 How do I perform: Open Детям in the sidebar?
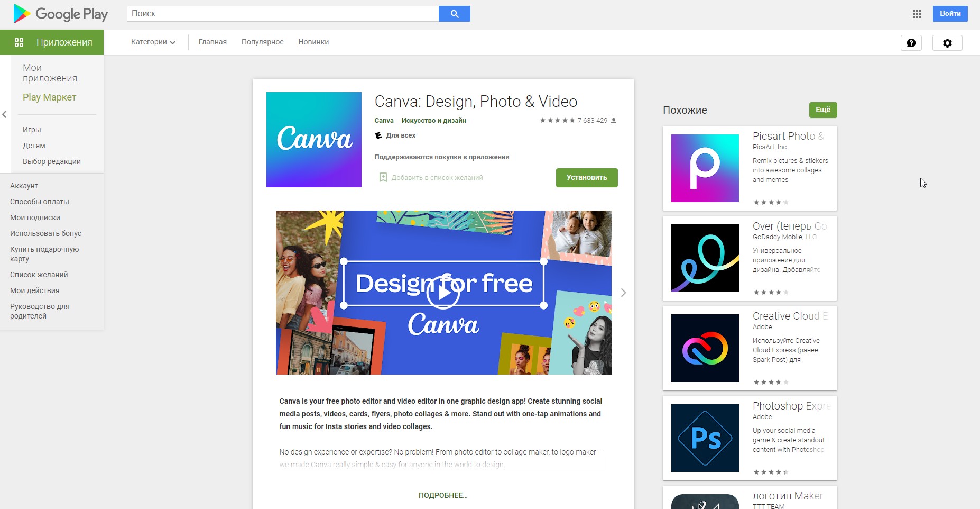(34, 146)
